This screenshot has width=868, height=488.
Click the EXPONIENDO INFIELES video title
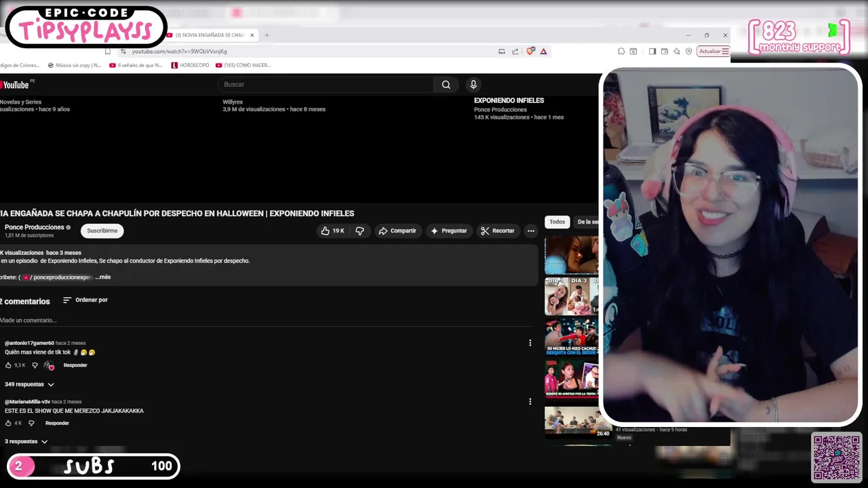point(509,100)
